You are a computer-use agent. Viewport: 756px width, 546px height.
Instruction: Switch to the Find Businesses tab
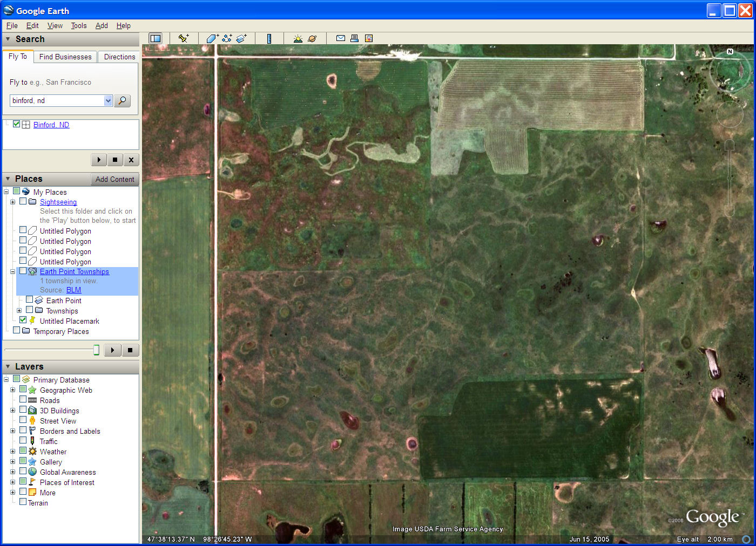(65, 57)
